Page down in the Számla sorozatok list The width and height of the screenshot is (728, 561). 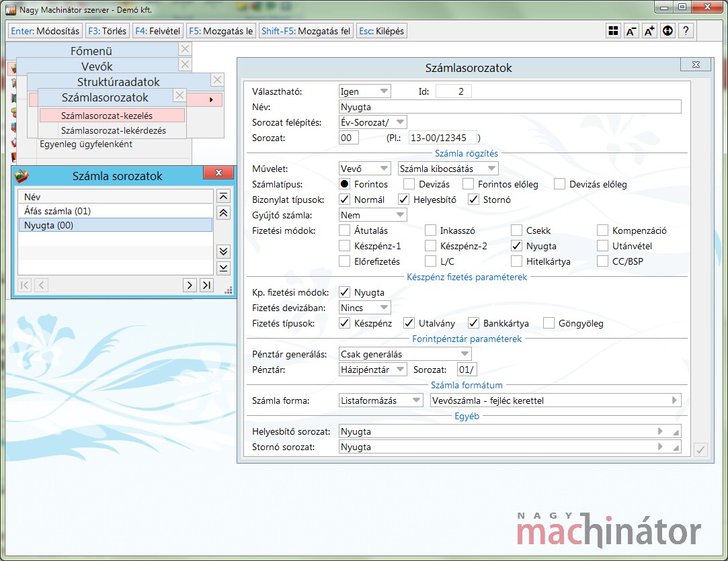point(224,251)
